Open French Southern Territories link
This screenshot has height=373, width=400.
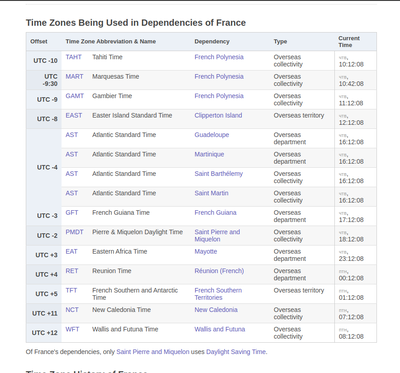pos(218,294)
